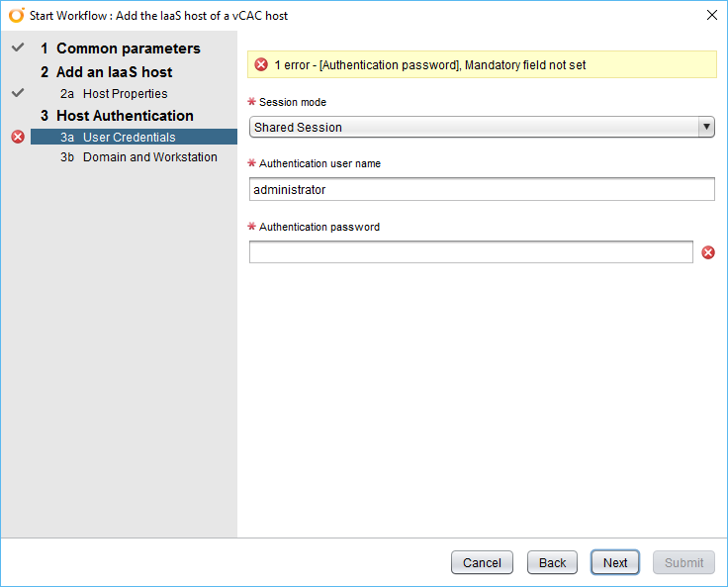The image size is (728, 587).
Task: Open the Shared Session combo box
Action: click(473, 127)
